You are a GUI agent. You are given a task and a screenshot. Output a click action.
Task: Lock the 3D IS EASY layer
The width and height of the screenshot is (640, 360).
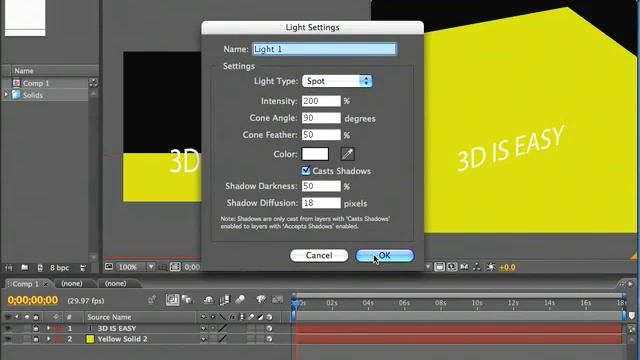(36, 328)
